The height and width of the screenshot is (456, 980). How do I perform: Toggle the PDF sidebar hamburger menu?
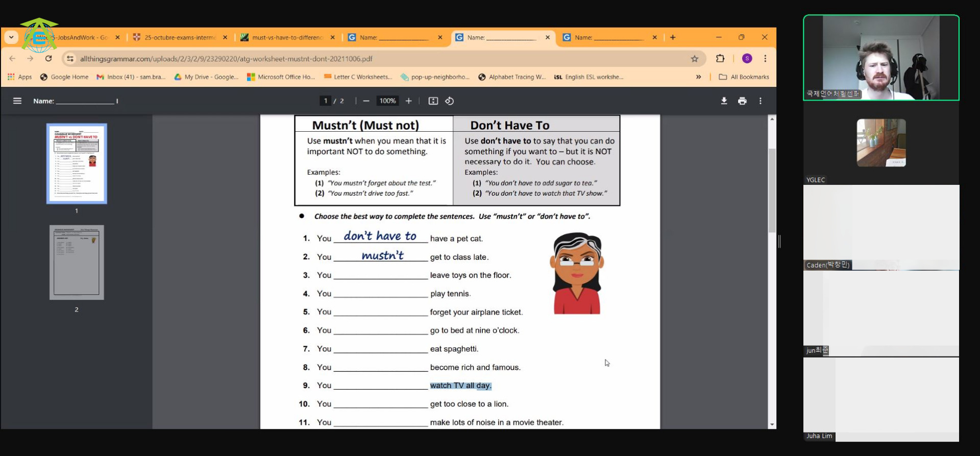pos(17,101)
